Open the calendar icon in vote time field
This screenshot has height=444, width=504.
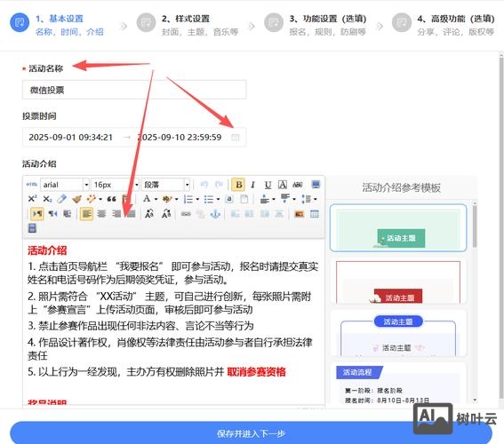click(236, 138)
